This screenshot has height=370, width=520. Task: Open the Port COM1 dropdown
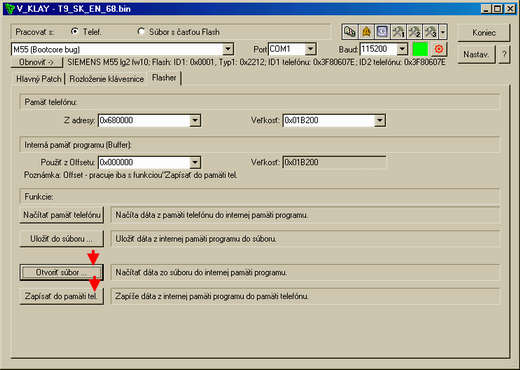310,49
